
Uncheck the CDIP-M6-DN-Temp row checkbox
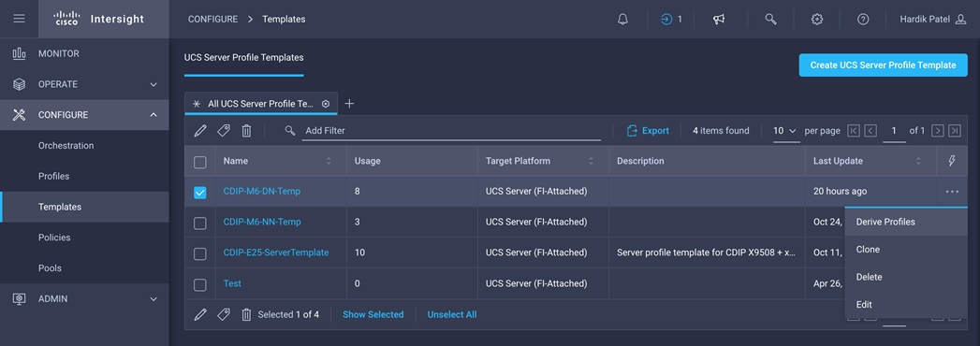pos(200,193)
